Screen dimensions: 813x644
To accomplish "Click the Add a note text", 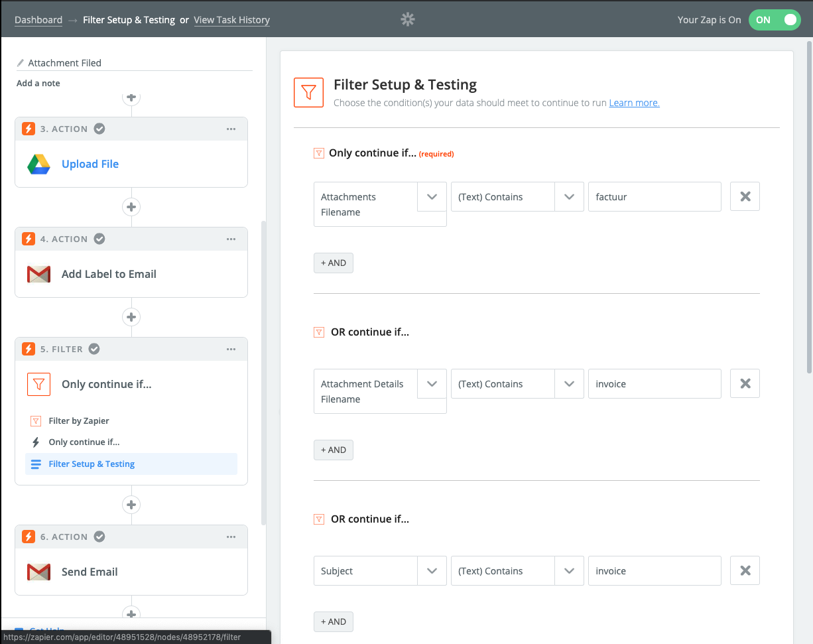I will click(38, 84).
